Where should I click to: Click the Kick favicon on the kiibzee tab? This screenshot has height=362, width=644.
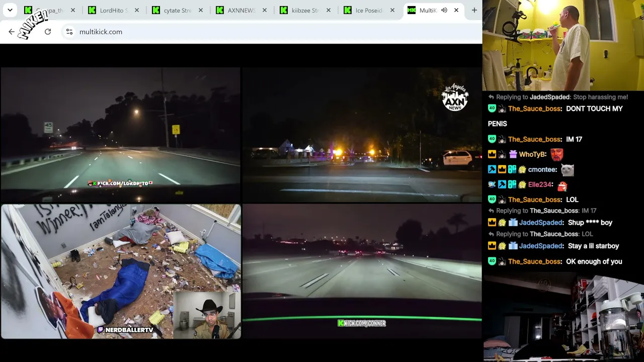284,10
